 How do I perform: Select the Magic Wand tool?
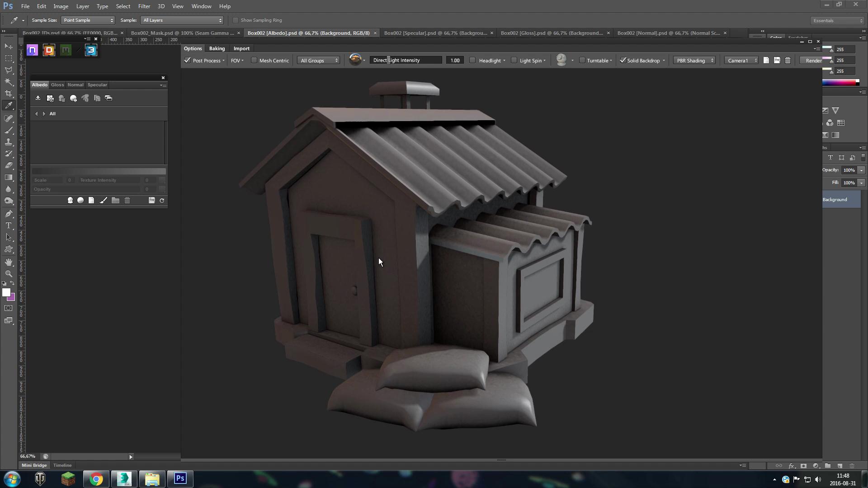tap(9, 82)
